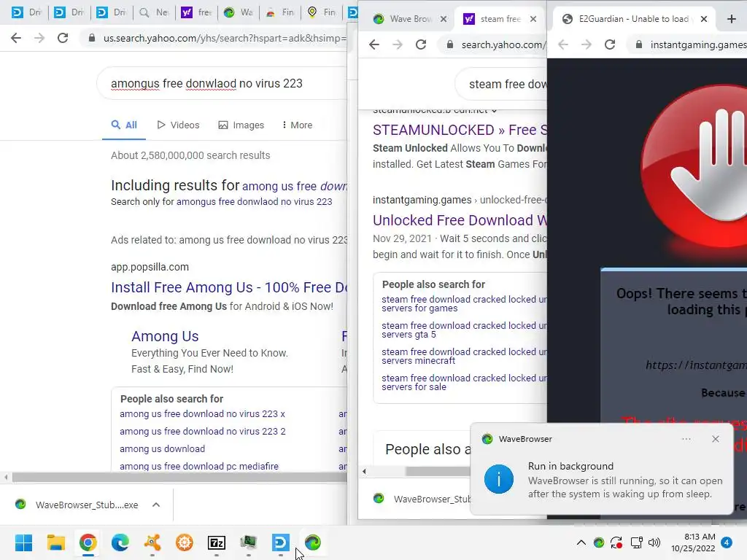This screenshot has height=560, width=747.
Task: Show hidden system tray icons
Action: [581, 542]
